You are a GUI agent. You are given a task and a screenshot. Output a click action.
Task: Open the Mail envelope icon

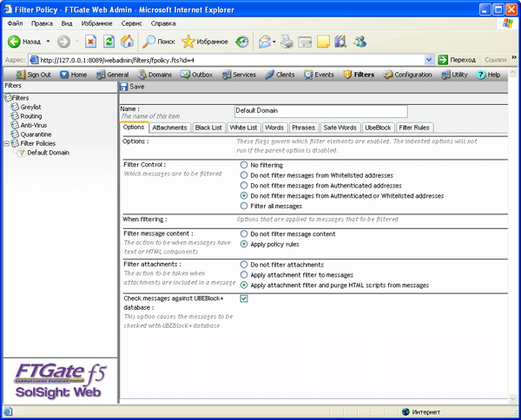pos(265,42)
